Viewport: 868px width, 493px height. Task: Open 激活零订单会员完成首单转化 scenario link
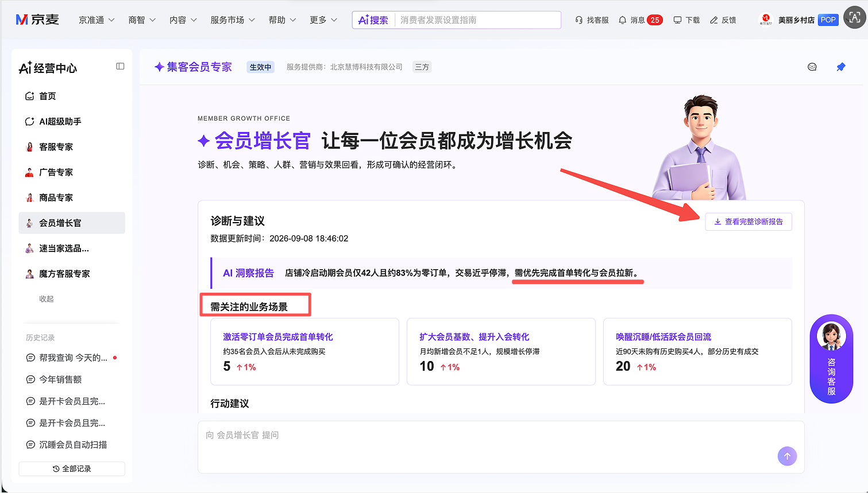pyautogui.click(x=278, y=337)
